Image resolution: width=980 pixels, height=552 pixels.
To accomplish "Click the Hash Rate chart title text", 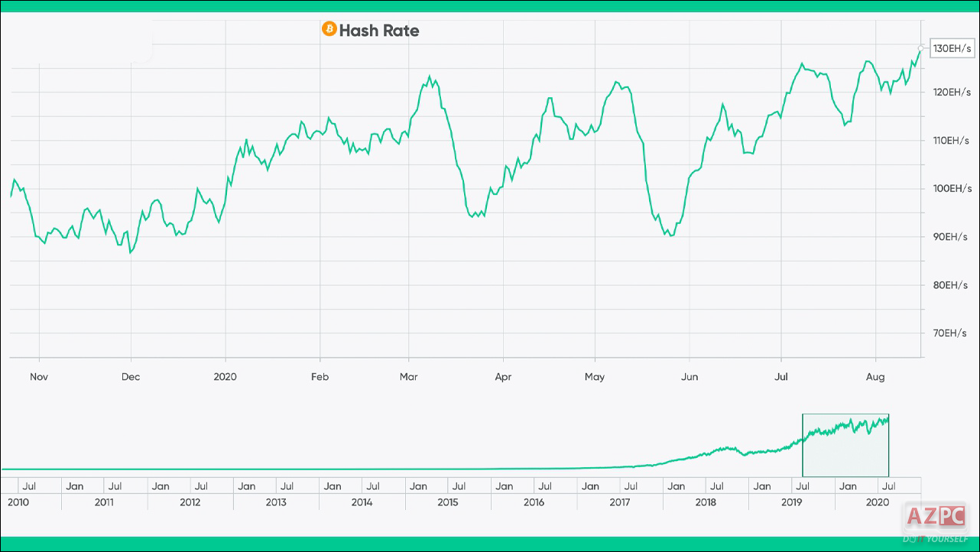I will coord(379,31).
